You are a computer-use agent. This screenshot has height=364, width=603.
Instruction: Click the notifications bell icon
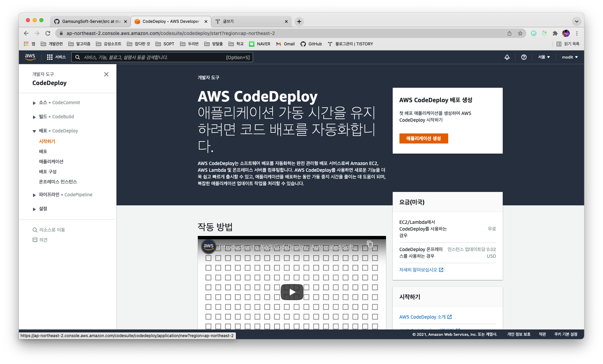[x=507, y=57]
